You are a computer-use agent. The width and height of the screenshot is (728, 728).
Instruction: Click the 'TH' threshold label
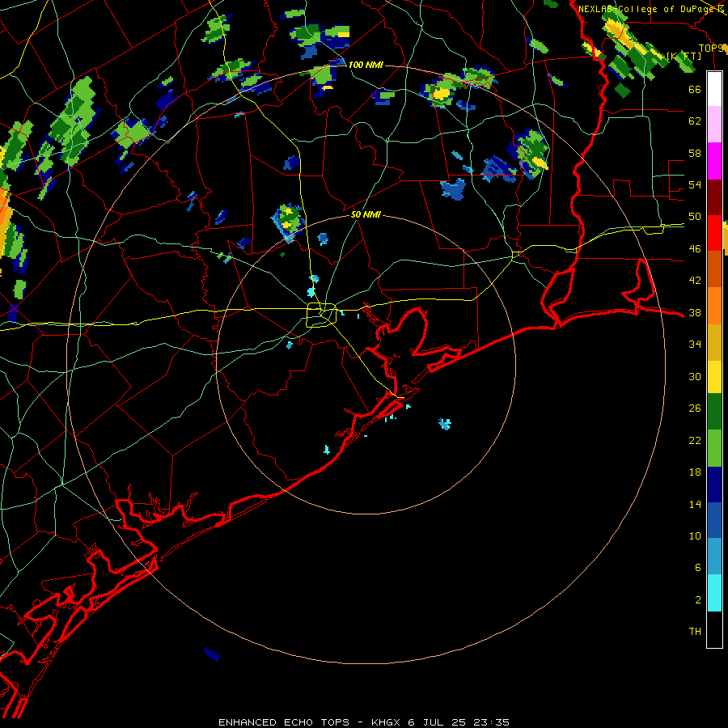pyautogui.click(x=695, y=632)
